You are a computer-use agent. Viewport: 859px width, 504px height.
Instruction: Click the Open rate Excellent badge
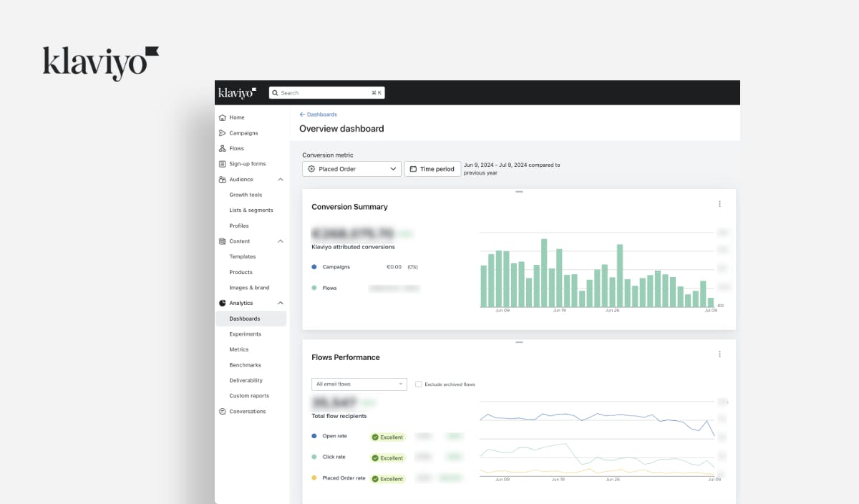click(x=388, y=437)
